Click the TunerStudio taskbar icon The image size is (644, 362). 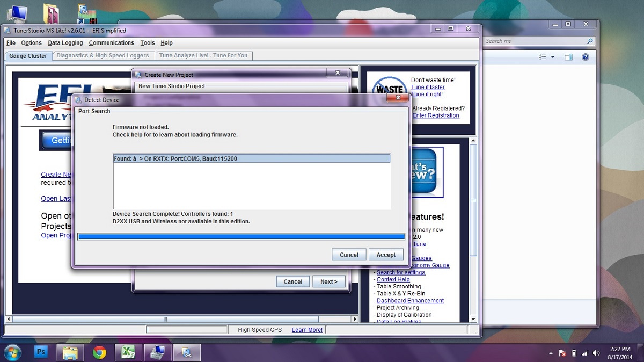pyautogui.click(x=187, y=352)
